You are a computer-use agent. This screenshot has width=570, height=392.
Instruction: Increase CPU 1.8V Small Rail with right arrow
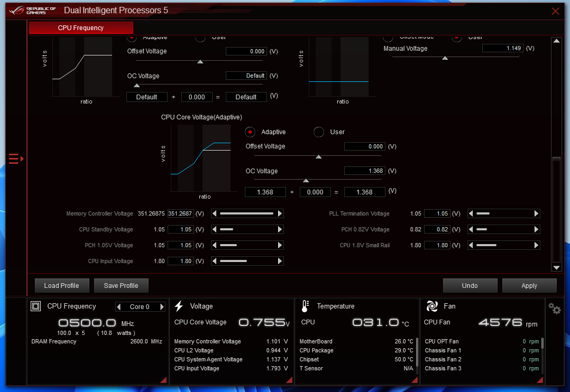(536, 245)
